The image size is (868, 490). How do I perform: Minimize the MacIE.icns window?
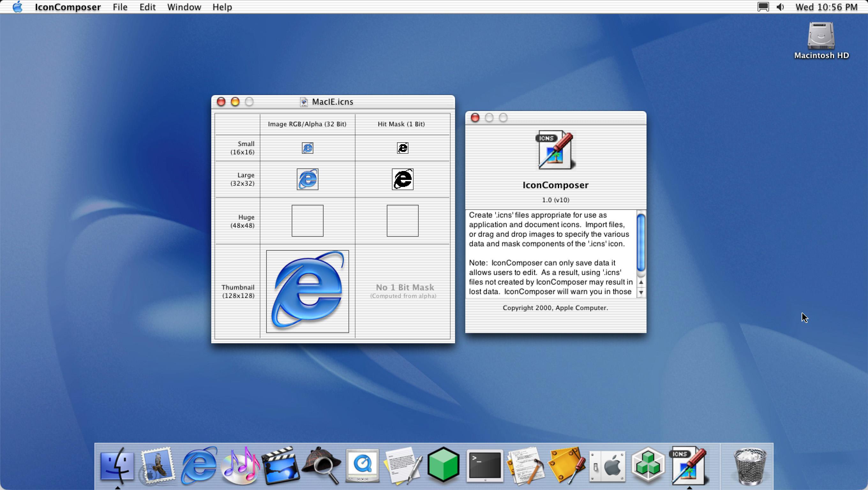[235, 102]
